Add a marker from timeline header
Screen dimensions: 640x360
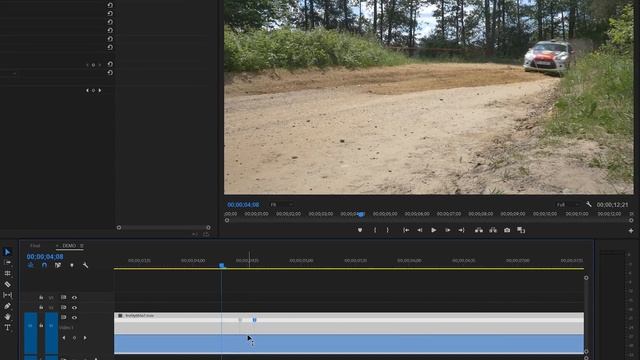pyautogui.click(x=72, y=265)
